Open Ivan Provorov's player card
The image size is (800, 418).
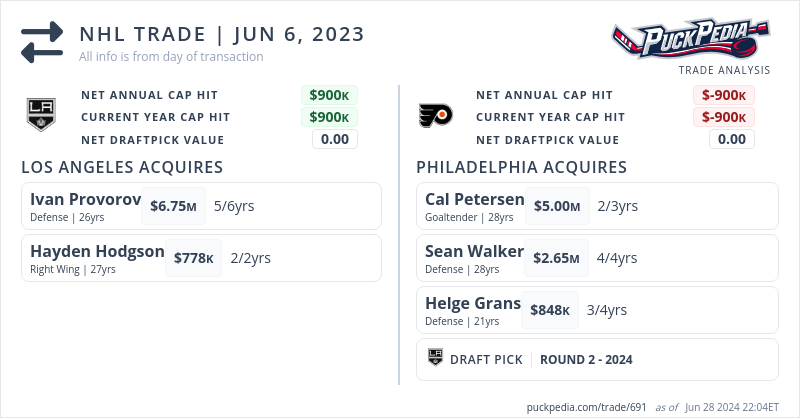[x=85, y=198]
